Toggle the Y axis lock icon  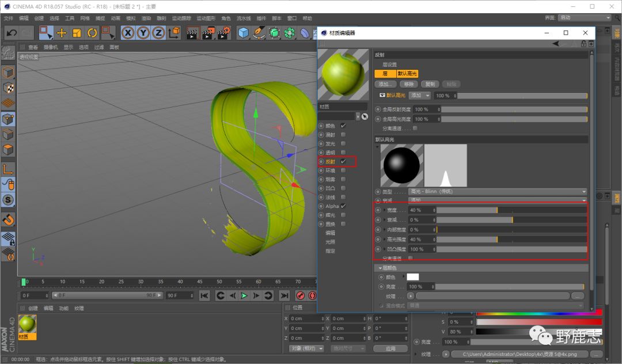[x=143, y=33]
